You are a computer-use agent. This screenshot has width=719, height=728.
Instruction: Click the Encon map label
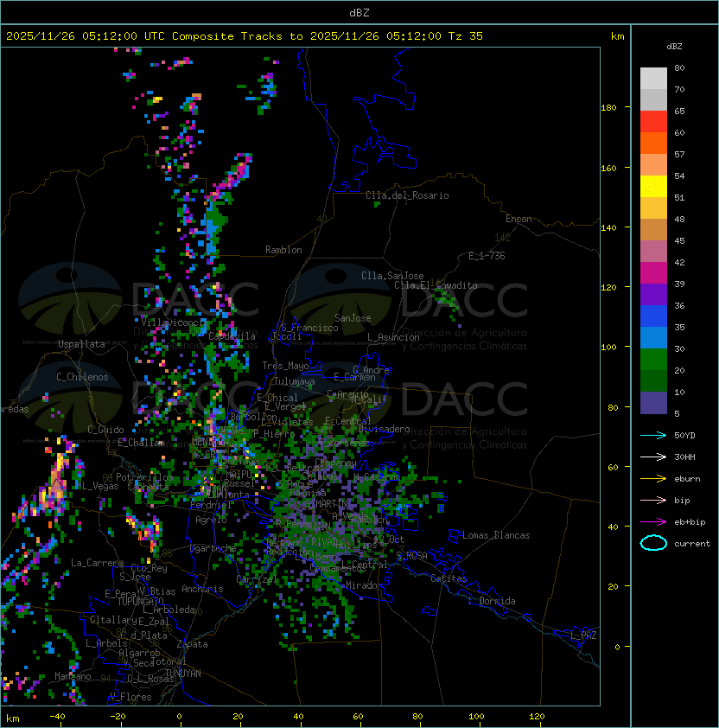pos(519,219)
